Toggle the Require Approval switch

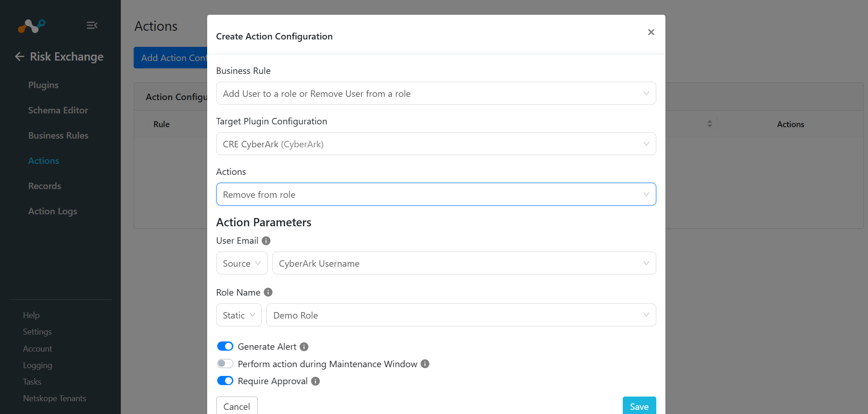point(225,381)
